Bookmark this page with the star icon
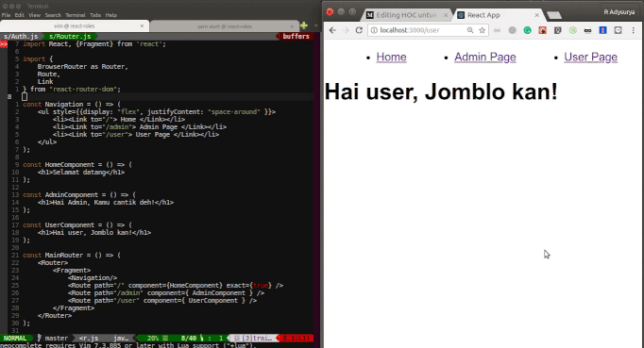 point(483,30)
